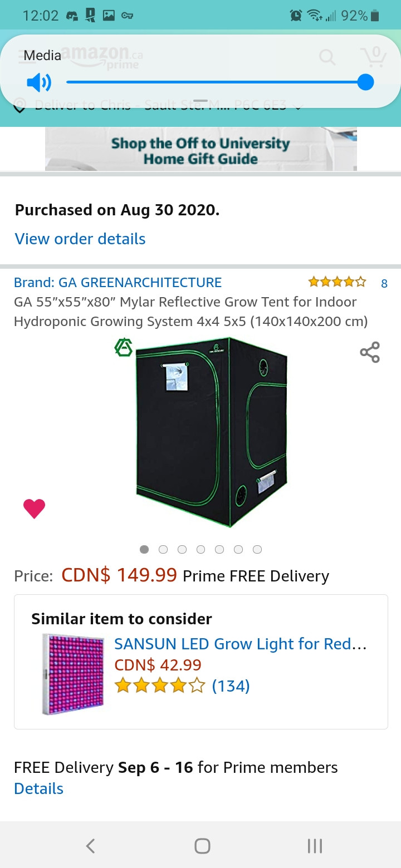The width and height of the screenshot is (401, 868).
Task: Open View order details link
Action: 80,239
